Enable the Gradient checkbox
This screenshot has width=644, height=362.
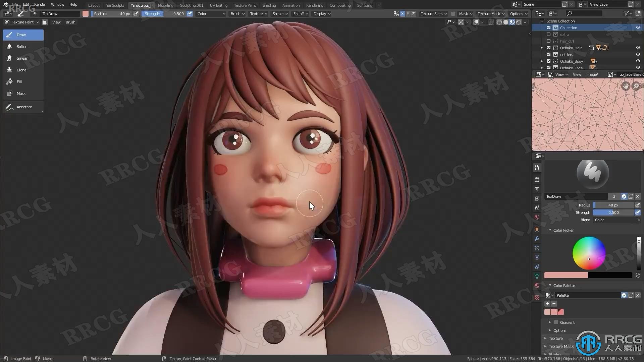click(x=556, y=322)
